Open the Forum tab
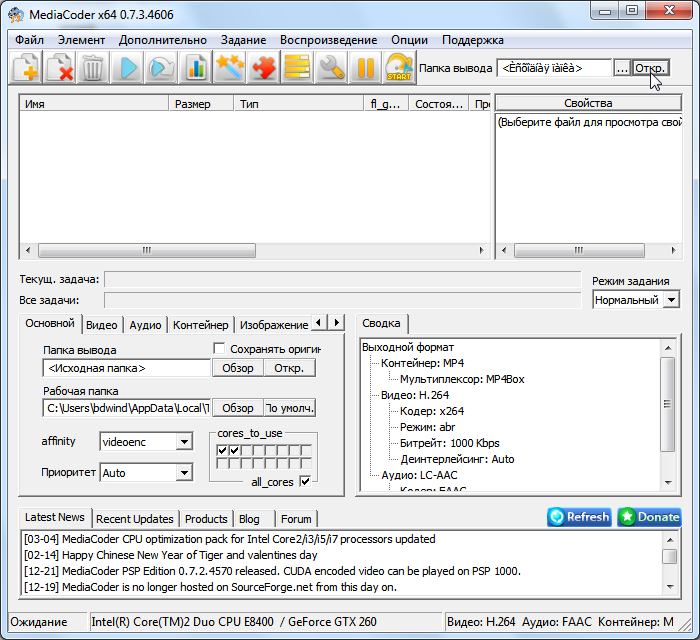Image resolution: width=700 pixels, height=640 pixels. (x=296, y=519)
